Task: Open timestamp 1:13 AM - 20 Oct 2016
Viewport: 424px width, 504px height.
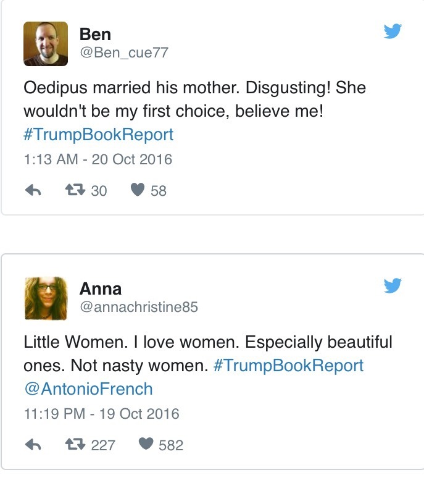Action: point(98,159)
